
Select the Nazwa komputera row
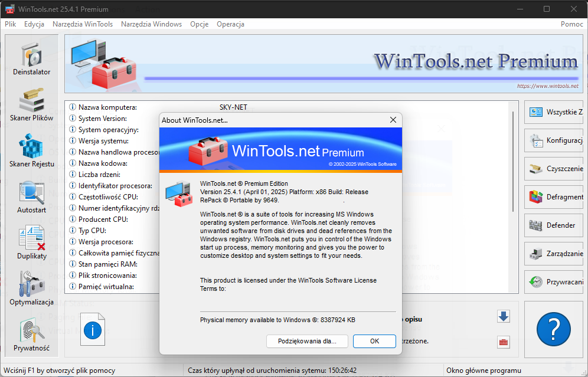tap(107, 107)
